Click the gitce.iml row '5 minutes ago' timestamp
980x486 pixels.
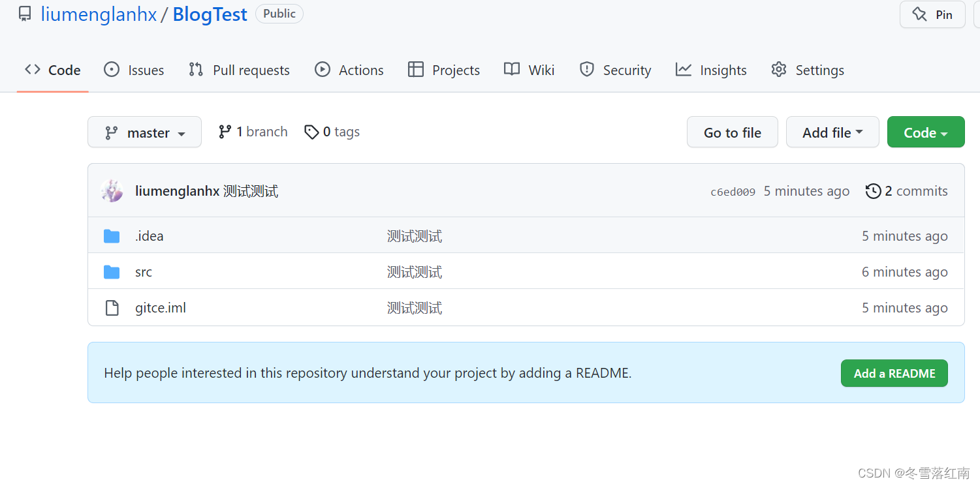coord(905,308)
